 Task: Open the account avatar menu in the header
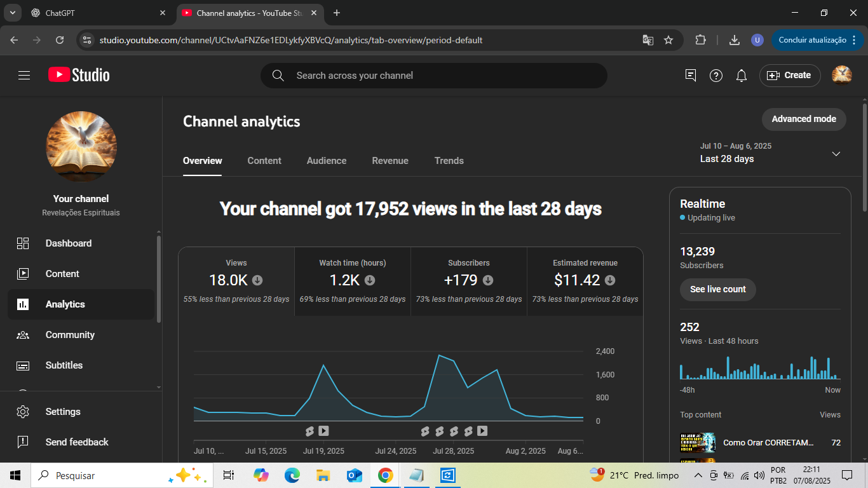[x=842, y=75]
